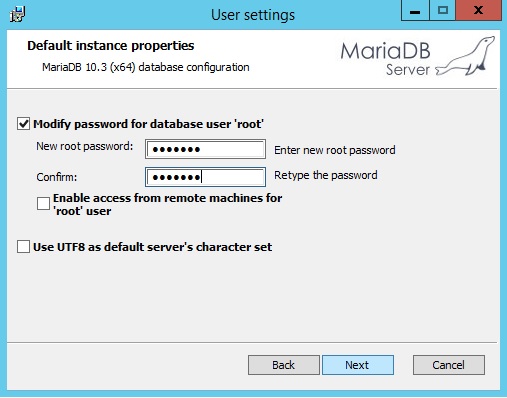Cancel the MariaDB installation
Viewport: 507px width, 398px height.
coord(449,365)
